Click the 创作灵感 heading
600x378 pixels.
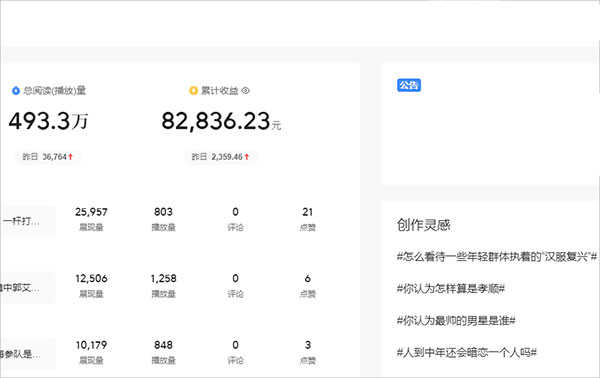pyautogui.click(x=424, y=225)
